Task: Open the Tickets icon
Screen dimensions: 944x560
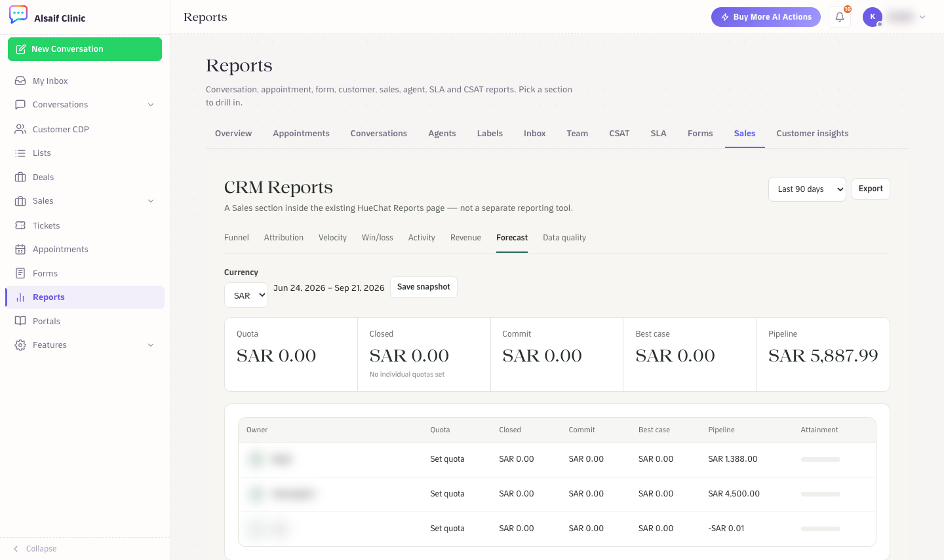Action: 20,225
